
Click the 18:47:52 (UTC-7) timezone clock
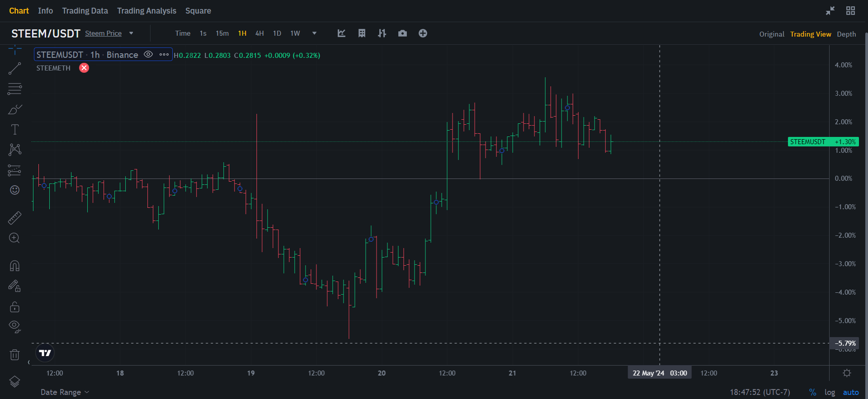click(x=760, y=392)
